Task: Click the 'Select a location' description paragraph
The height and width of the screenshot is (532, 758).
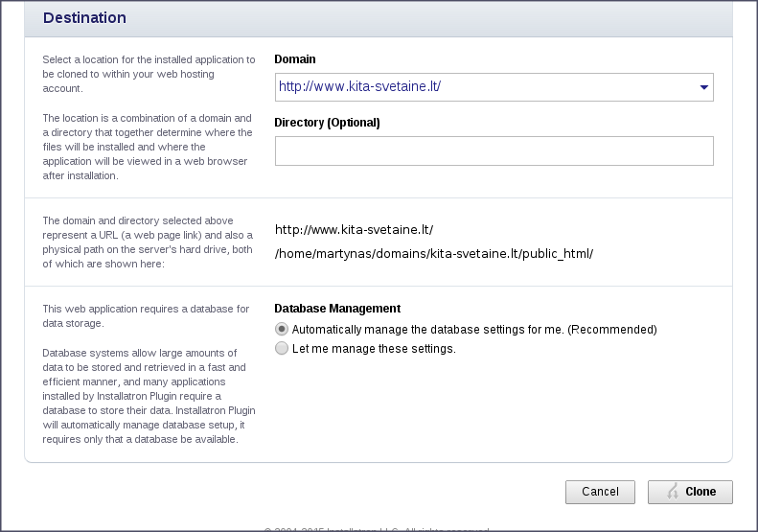Action: (149, 74)
